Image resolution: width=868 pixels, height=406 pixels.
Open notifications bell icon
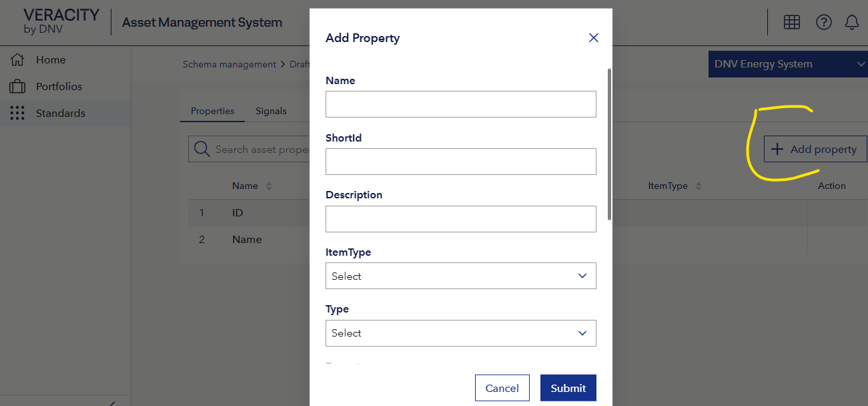pos(852,22)
